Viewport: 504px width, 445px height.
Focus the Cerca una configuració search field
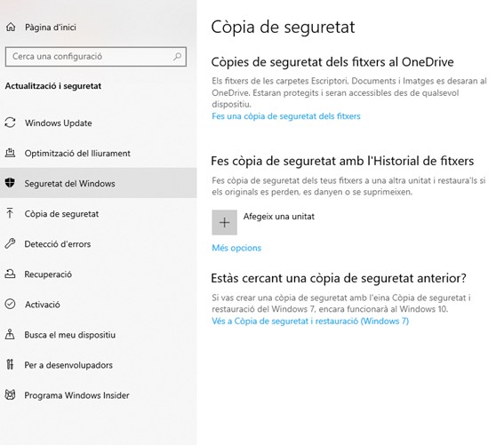pyautogui.click(x=96, y=57)
